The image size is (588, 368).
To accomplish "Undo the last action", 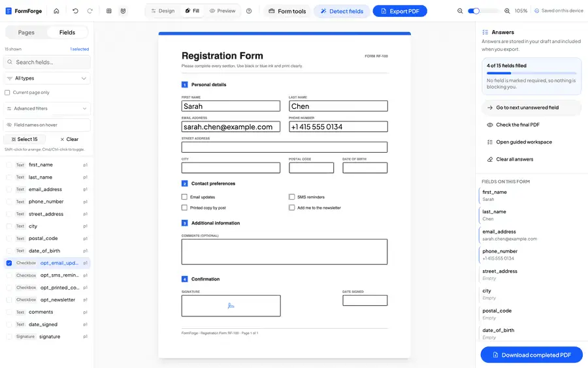I will coord(75,11).
